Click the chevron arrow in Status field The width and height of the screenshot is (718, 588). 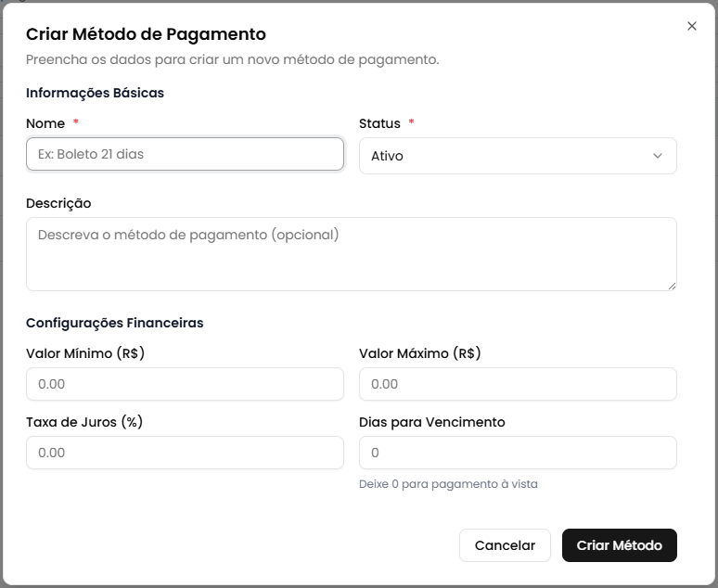coord(658,156)
